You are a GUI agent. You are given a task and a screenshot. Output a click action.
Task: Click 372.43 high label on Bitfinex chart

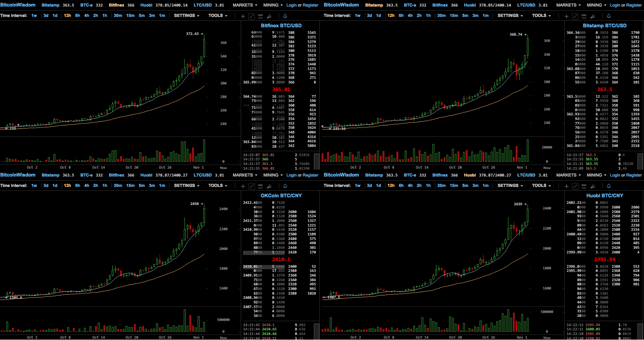[192, 34]
